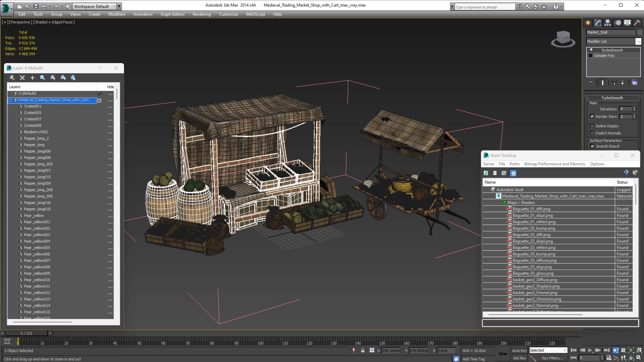Open Bitmap Performance and Memory menu

[555, 164]
